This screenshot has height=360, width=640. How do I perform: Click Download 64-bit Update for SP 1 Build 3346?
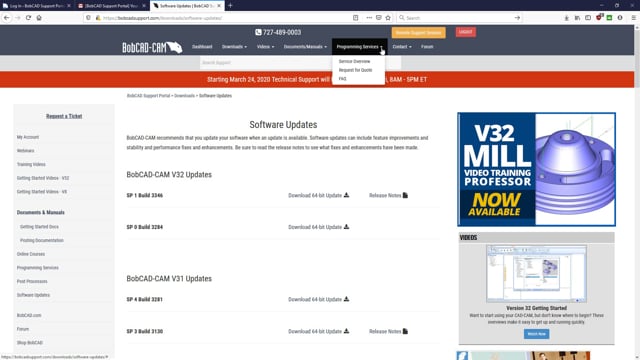tap(318, 196)
